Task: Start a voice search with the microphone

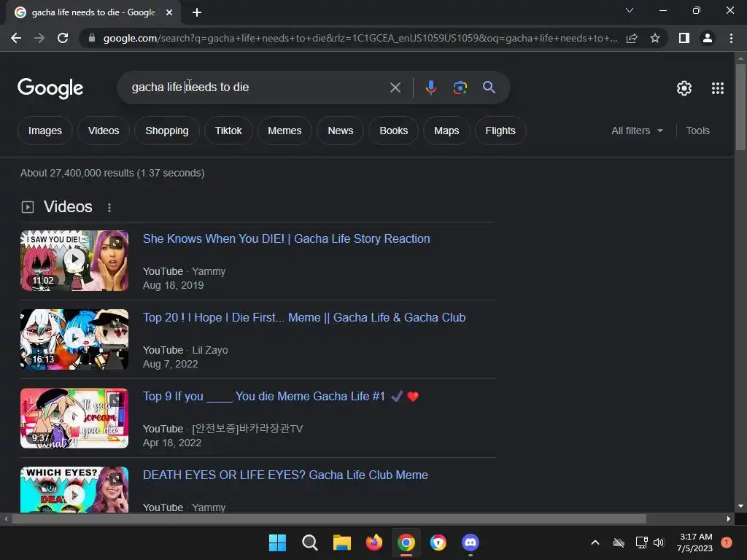Action: [x=430, y=87]
